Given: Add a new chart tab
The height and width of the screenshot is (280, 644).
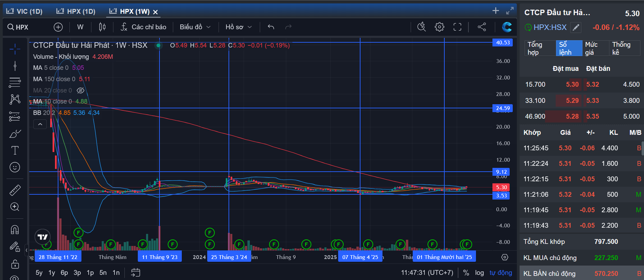Looking at the screenshot, I should [x=496, y=11].
